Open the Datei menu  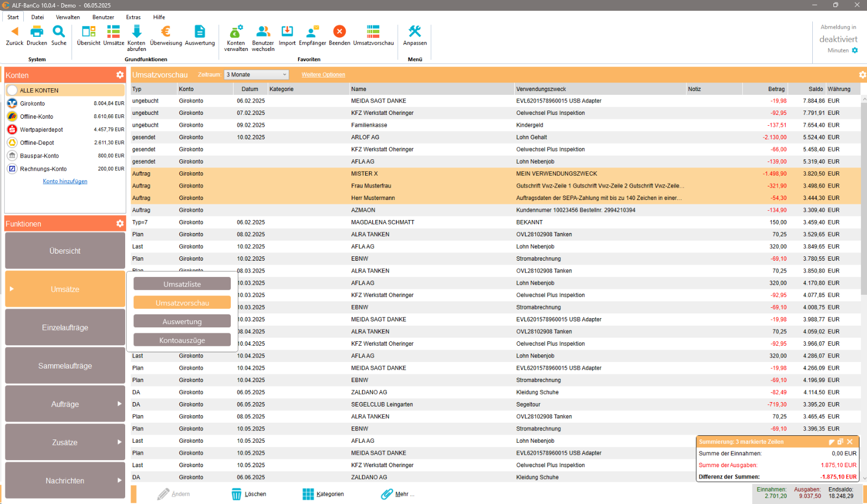37,17
